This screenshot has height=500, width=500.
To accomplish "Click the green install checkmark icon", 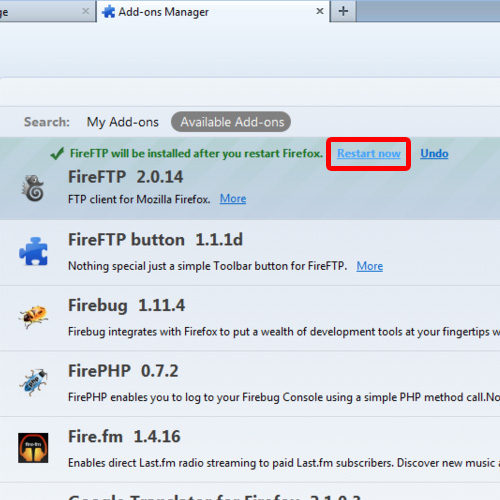I will [57, 154].
